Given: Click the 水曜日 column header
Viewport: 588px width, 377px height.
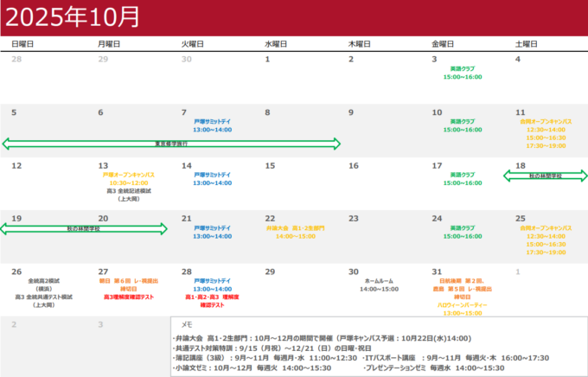Looking at the screenshot, I should (x=275, y=43).
